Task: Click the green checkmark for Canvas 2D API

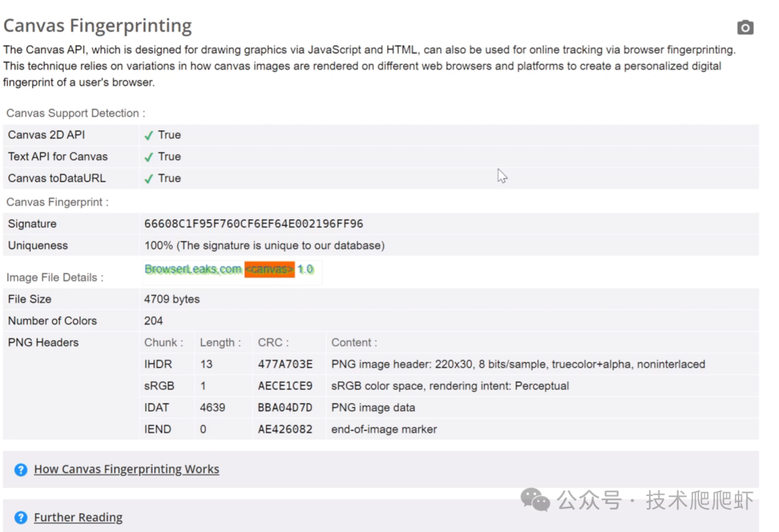Action: (x=149, y=135)
